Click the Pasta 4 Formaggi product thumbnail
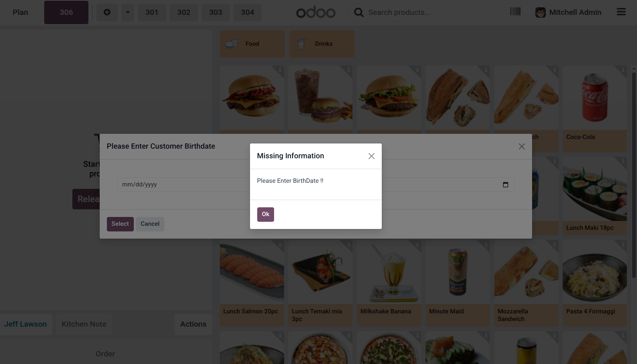Viewport: 637px width, 364px height. (595, 272)
